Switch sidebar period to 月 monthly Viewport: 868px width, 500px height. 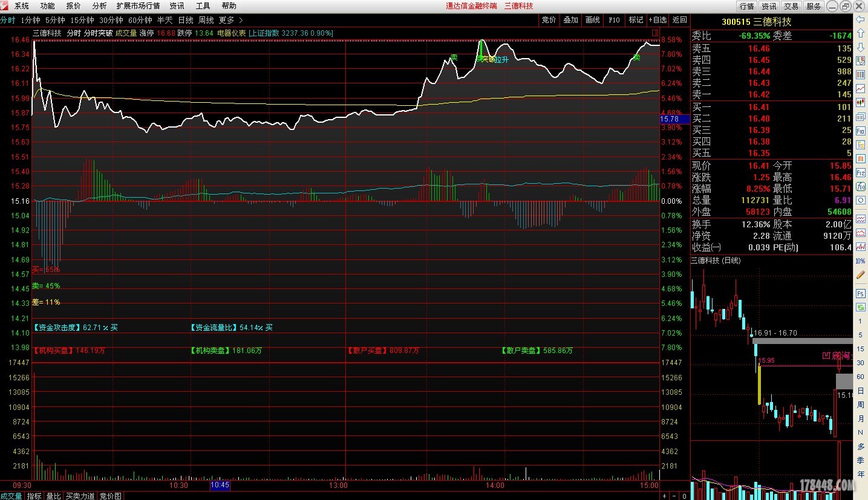pos(860,418)
